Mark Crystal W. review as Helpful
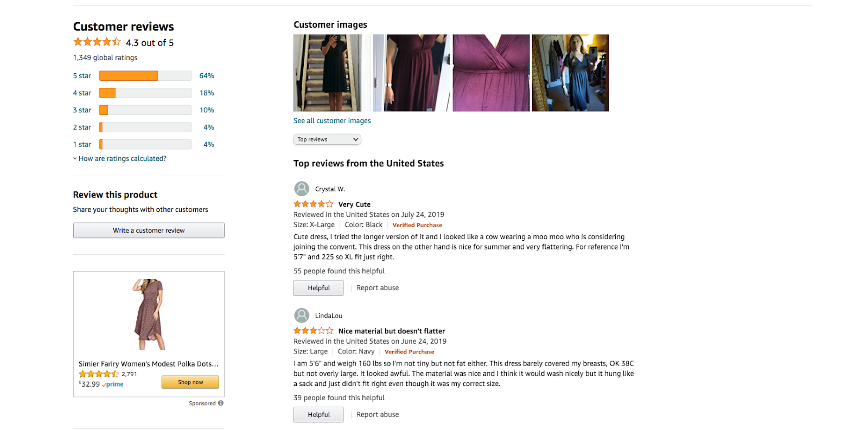The height and width of the screenshot is (430, 868). coord(318,288)
